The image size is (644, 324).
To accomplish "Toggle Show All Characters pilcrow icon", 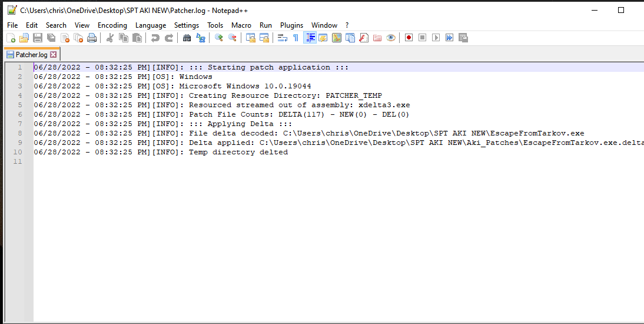I will pos(296,38).
